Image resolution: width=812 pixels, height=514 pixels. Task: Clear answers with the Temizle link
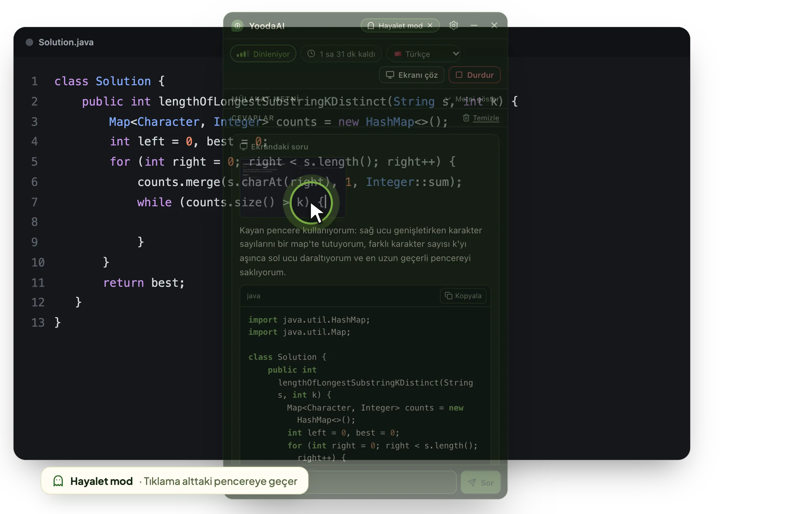[x=486, y=118]
